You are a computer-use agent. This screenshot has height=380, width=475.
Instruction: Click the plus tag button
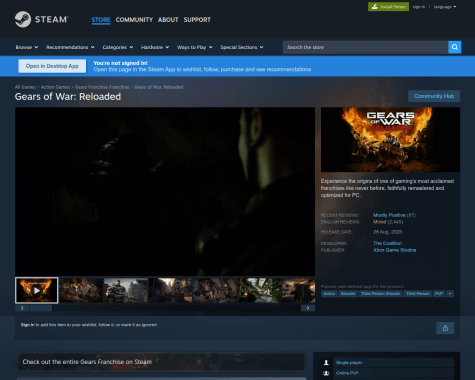pos(450,294)
